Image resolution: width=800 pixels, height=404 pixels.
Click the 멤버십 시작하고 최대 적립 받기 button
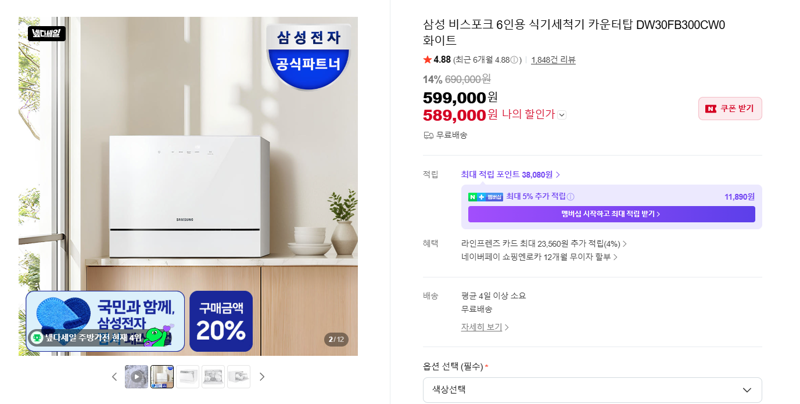point(611,214)
